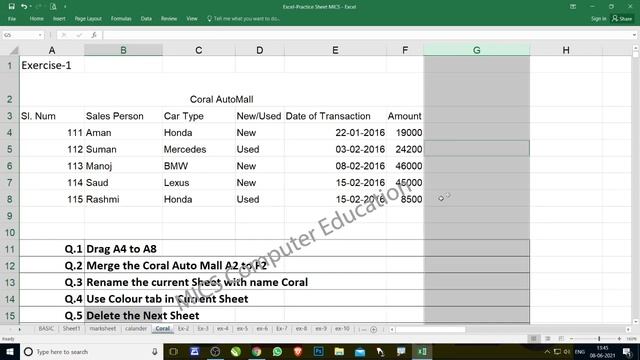This screenshot has height=360, width=640.
Task: Click the Tell me what you want to do box
Action: pyautogui.click(x=244, y=19)
